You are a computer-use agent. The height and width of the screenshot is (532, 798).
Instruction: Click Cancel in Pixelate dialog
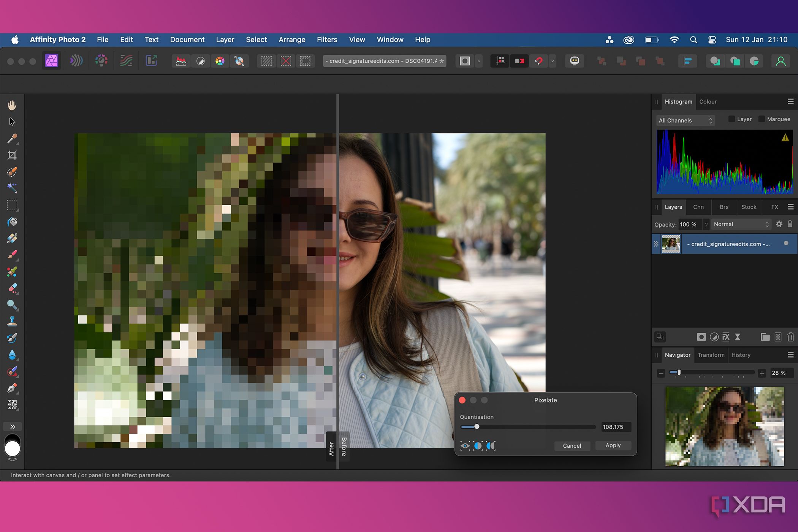click(x=572, y=446)
